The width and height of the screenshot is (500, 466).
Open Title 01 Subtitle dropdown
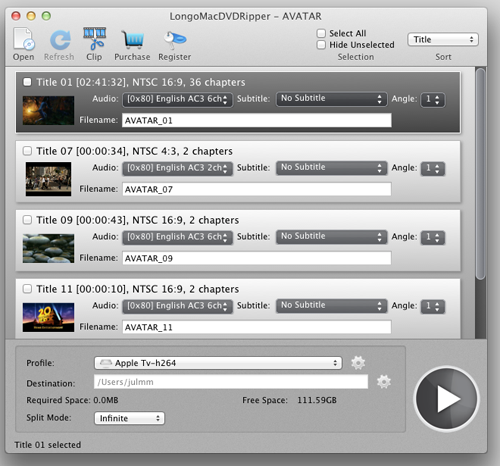point(332,99)
